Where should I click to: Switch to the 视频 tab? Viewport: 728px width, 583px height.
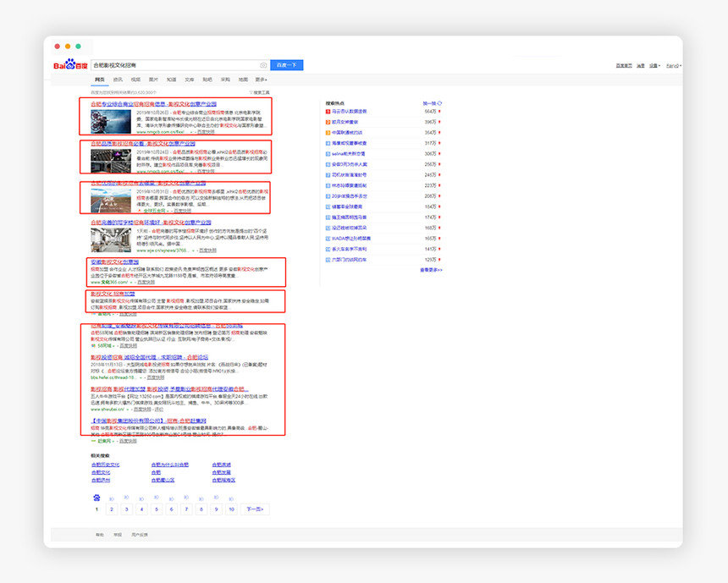[135, 80]
